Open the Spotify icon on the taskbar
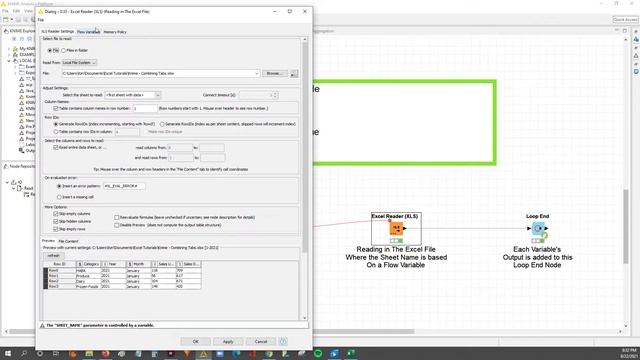The image size is (640, 360). [318, 353]
